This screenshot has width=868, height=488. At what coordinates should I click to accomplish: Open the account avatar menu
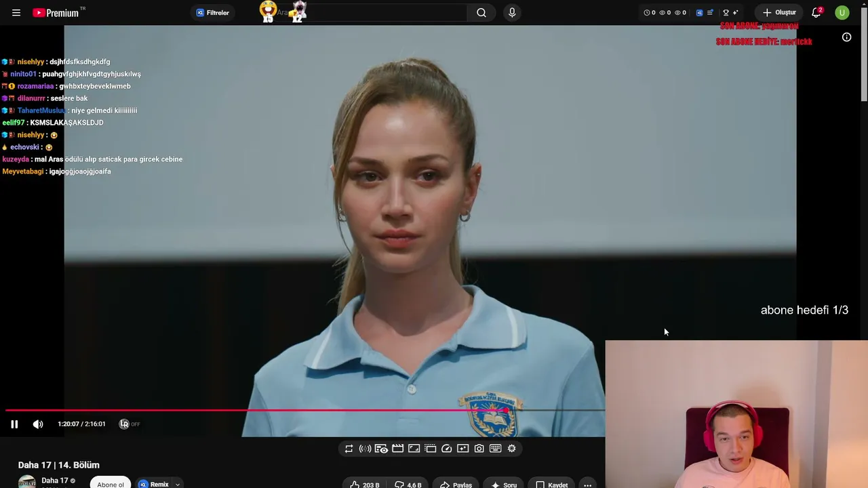pyautogui.click(x=842, y=13)
